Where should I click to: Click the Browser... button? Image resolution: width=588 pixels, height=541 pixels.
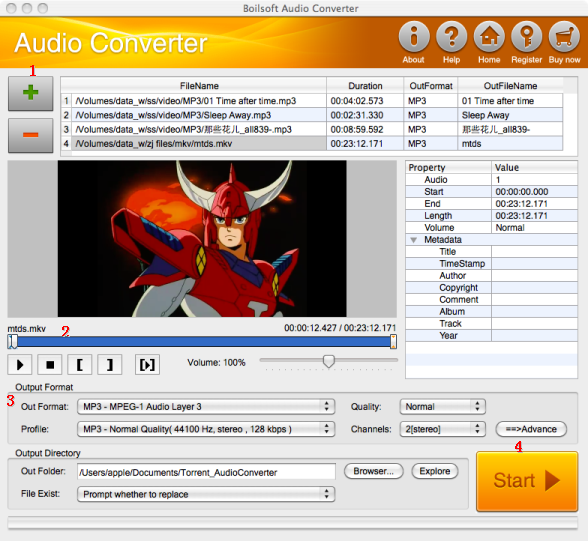(x=374, y=471)
